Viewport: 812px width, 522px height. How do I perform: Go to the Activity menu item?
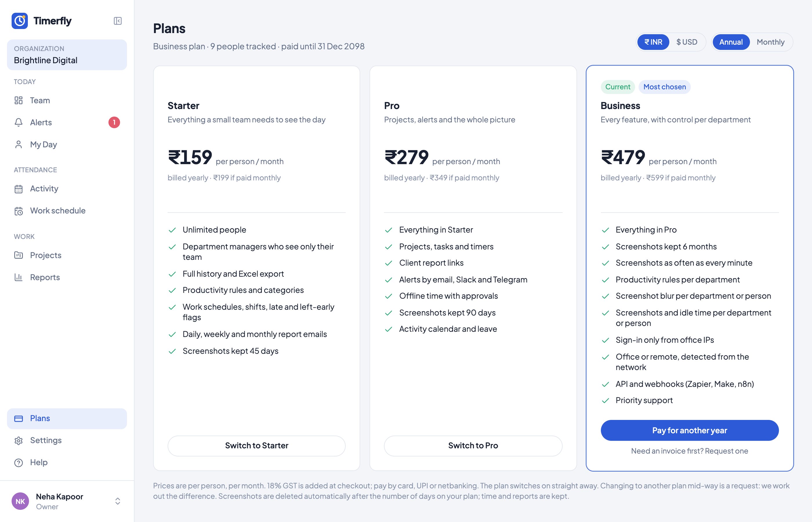67,189
